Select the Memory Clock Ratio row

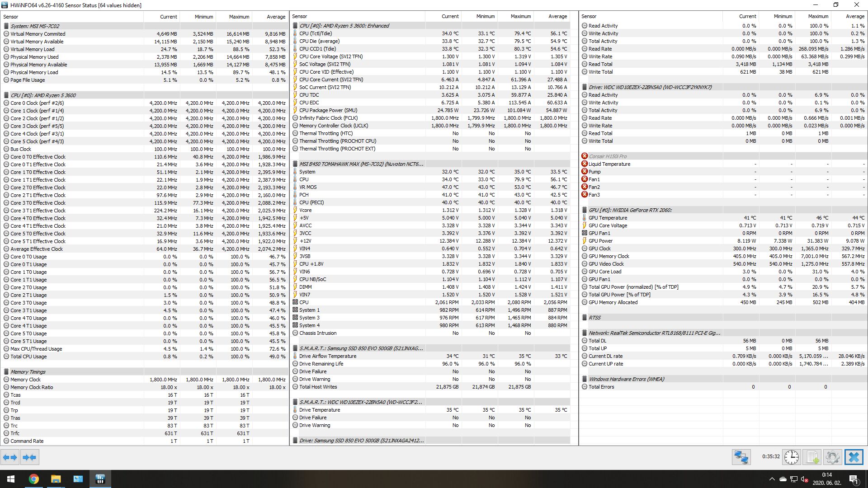tap(145, 387)
